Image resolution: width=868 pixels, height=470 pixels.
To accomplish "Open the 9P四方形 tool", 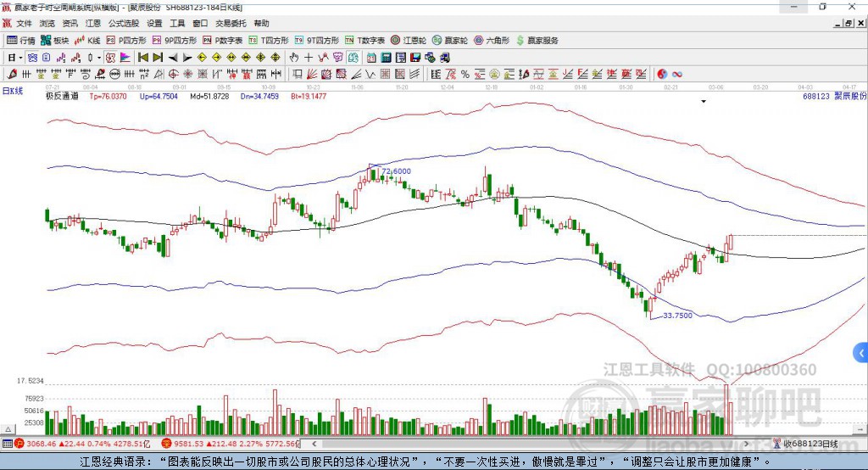I will 175,40.
